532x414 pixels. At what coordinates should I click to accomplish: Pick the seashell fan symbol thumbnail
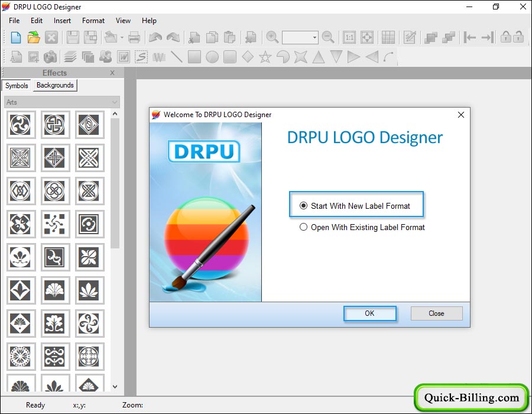54,290
